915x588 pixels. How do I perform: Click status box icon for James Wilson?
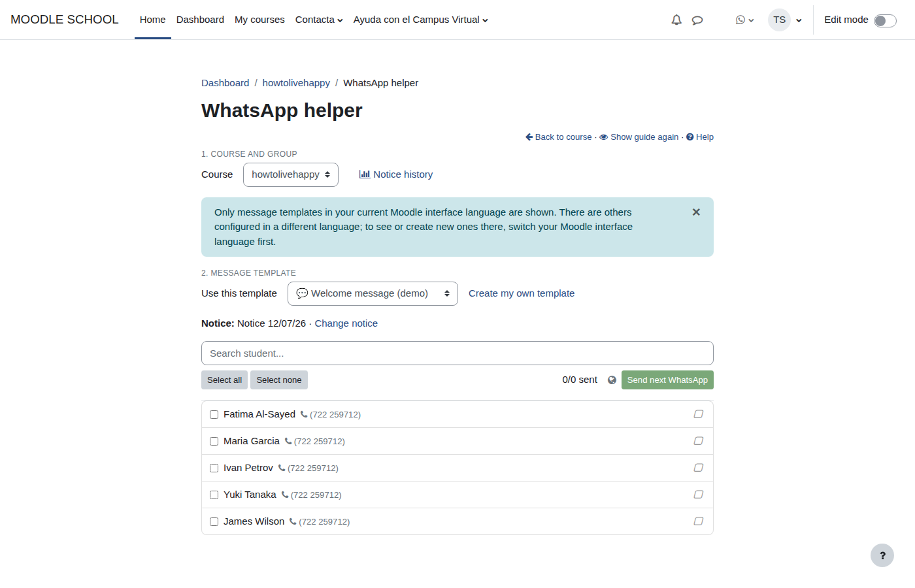tap(699, 521)
